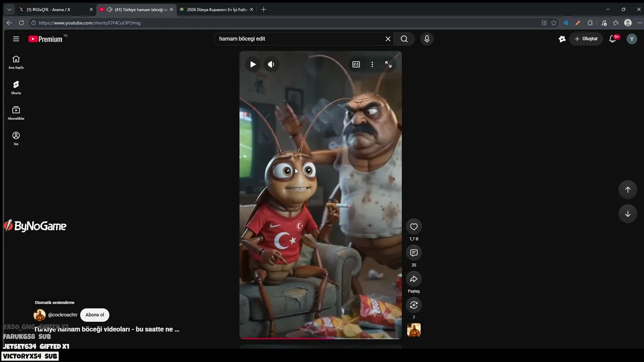Switch to the '2026 Dünya Kupasının' tab
The image size is (644, 362).
point(217,10)
